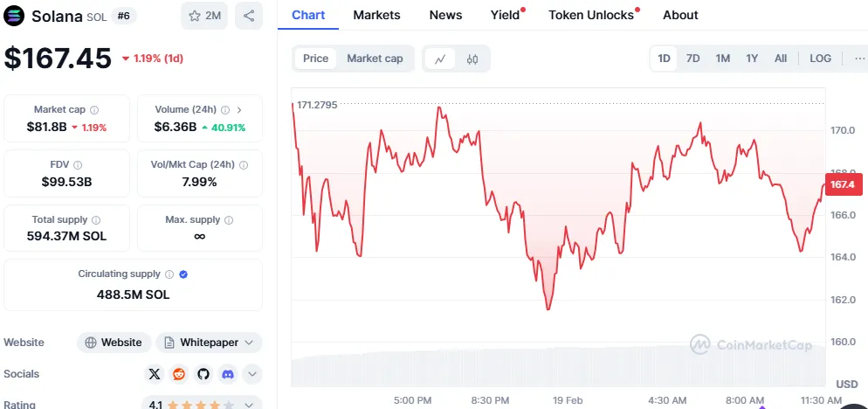This screenshot has width=868, height=409.
Task: Click the Volume (24h) arrow for details
Action: (x=240, y=110)
